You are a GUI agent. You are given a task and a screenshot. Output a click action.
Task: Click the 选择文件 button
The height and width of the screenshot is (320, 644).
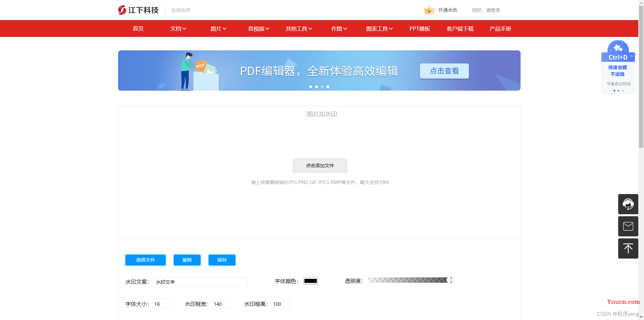pos(145,260)
